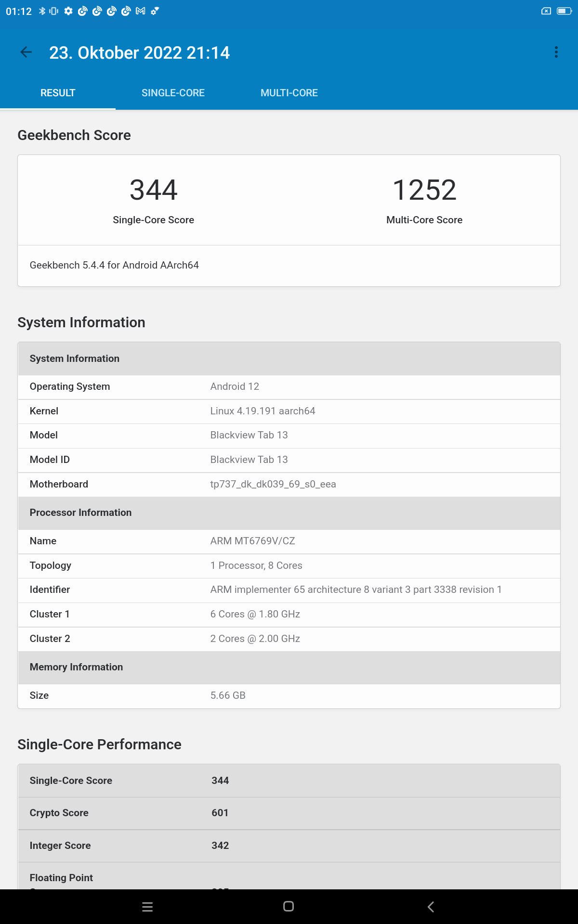Tap the Integer Score 342 value
The width and height of the screenshot is (578, 924).
coord(220,846)
